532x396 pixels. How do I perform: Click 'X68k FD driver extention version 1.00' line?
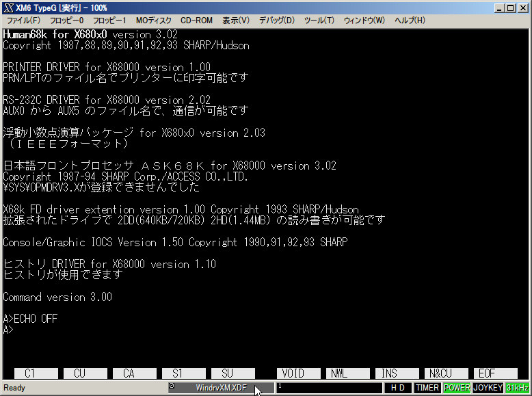point(181,209)
